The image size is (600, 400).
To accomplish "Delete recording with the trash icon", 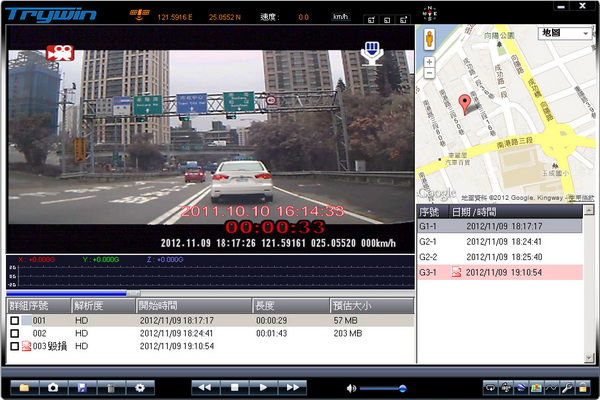I will pyautogui.click(x=110, y=387).
